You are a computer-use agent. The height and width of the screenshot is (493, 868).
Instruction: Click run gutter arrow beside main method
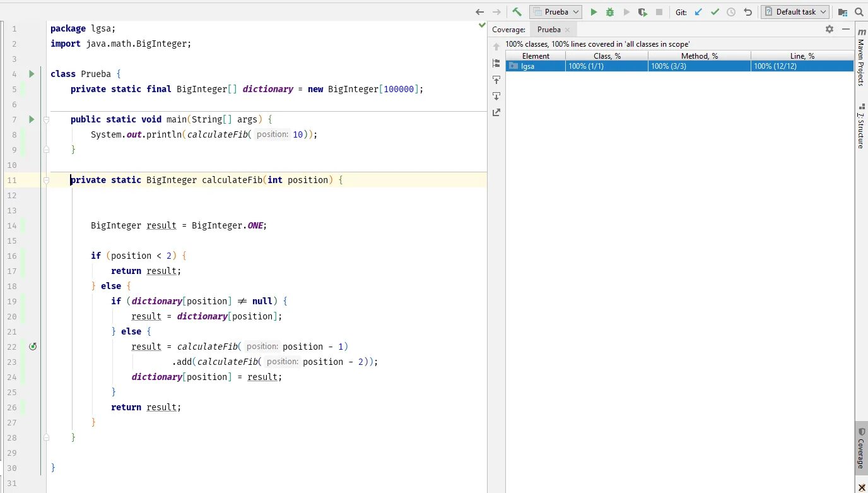coord(32,119)
